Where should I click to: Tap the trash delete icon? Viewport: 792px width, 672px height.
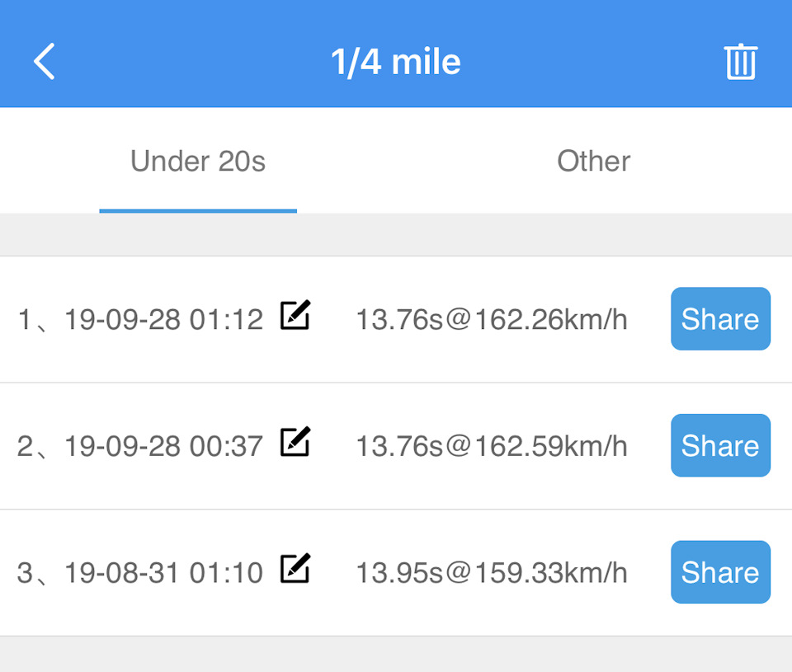tap(740, 62)
